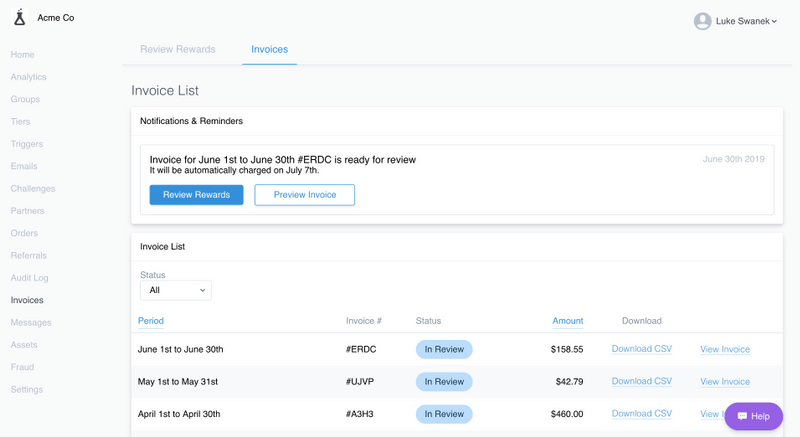Open the Fraud sidebar section
Viewport: 800px width, 437px height.
pyautogui.click(x=22, y=367)
